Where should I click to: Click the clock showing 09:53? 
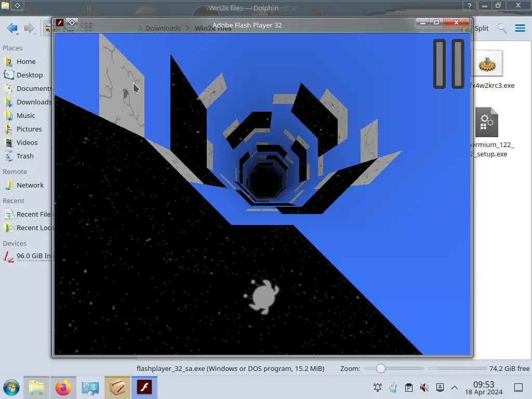click(x=484, y=388)
